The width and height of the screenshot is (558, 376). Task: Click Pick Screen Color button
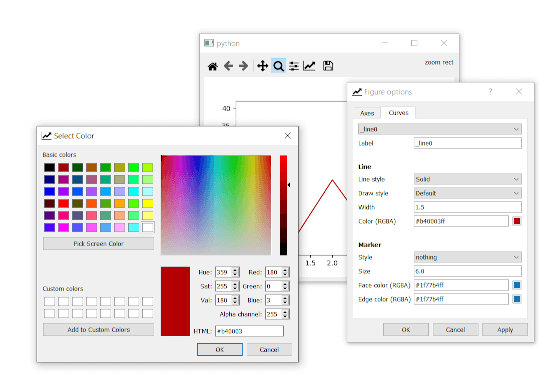99,244
